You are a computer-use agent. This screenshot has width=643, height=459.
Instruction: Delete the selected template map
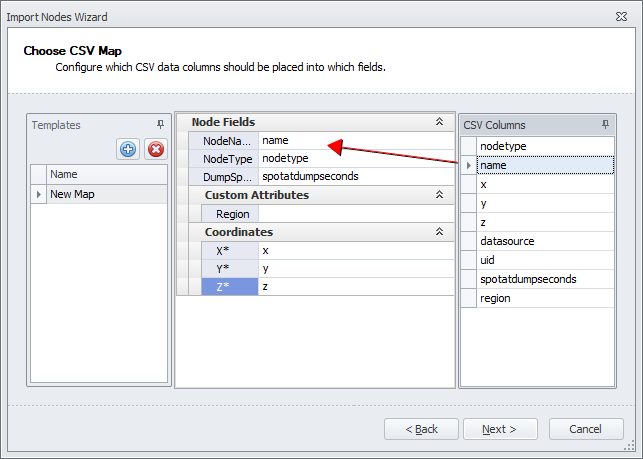click(x=155, y=149)
